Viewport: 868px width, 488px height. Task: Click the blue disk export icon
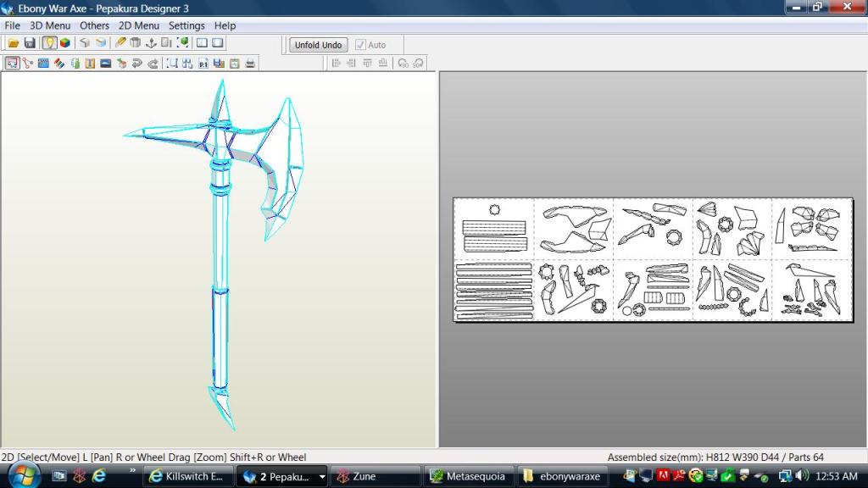pyautogui.click(x=219, y=64)
